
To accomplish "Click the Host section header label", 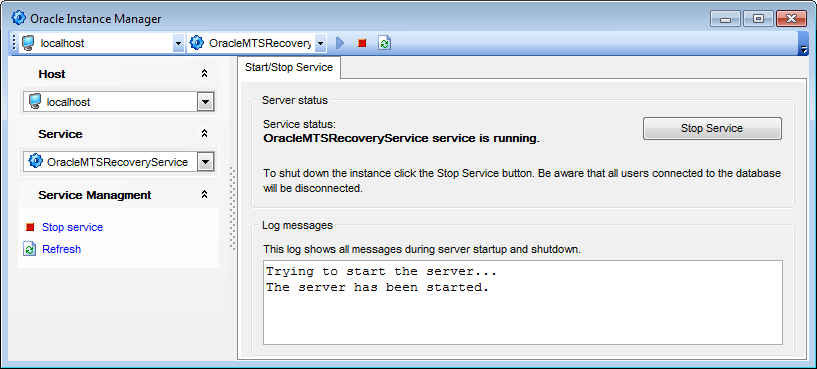I will [52, 74].
